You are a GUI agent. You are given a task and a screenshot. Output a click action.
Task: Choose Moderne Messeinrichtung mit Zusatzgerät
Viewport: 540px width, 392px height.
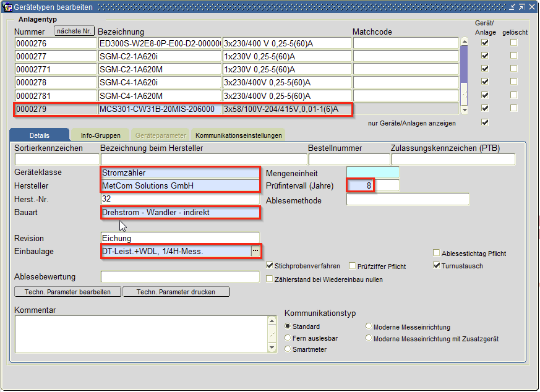pyautogui.click(x=369, y=338)
